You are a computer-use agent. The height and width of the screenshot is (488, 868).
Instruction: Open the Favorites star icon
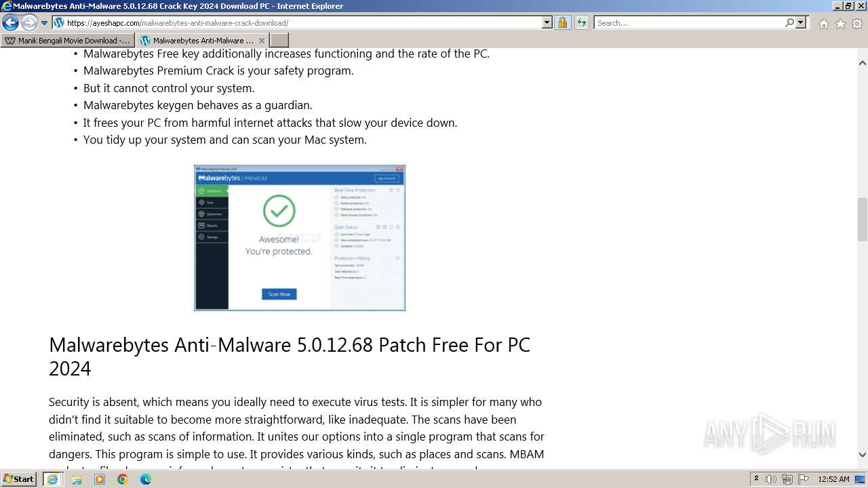[840, 24]
